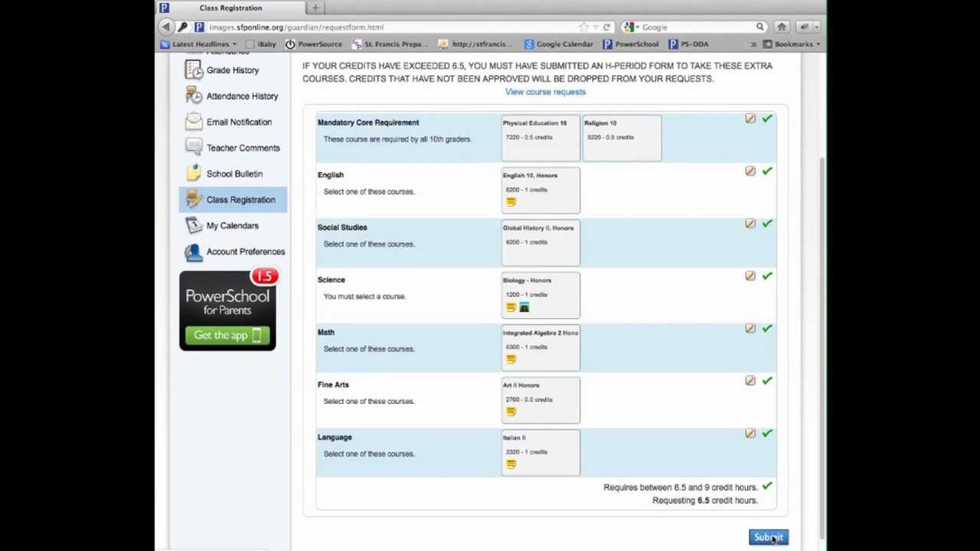Open note icon on Integrated Algebra 2
980x551 pixels.
pyautogui.click(x=511, y=359)
